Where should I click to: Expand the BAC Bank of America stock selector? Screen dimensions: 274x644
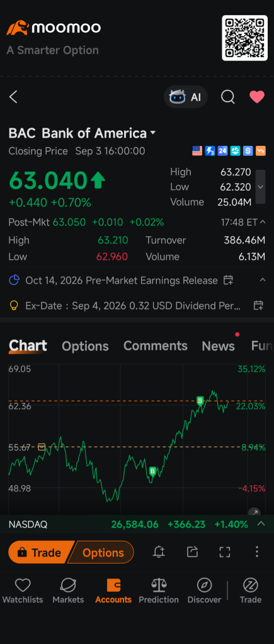[x=83, y=133]
